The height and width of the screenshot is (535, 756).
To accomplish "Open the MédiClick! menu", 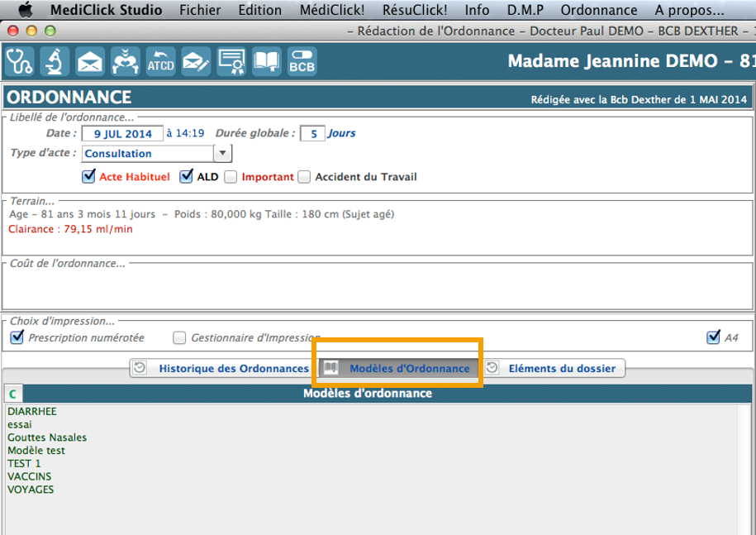I will [x=331, y=10].
